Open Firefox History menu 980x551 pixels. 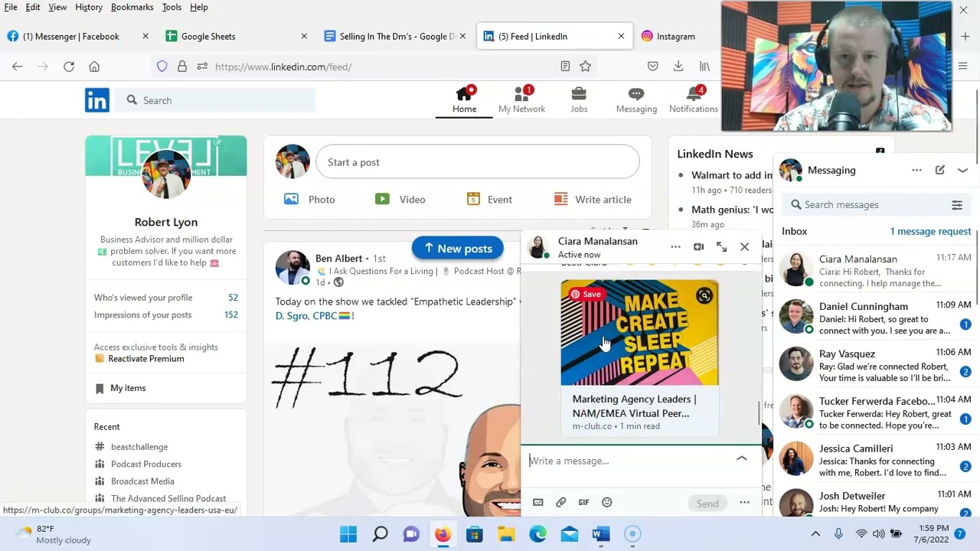pos(89,7)
